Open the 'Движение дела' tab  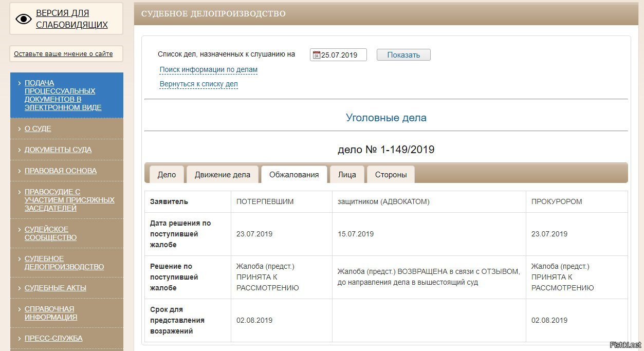tap(223, 175)
